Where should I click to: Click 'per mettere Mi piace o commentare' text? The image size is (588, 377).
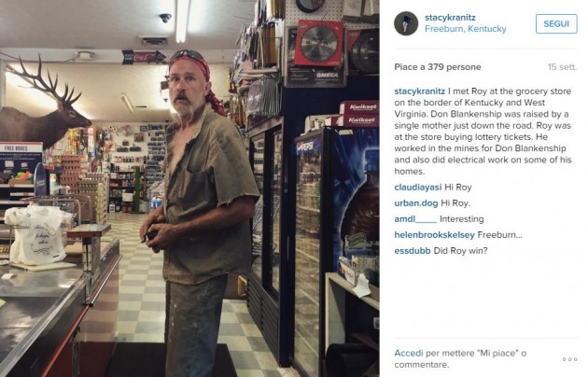click(x=460, y=358)
